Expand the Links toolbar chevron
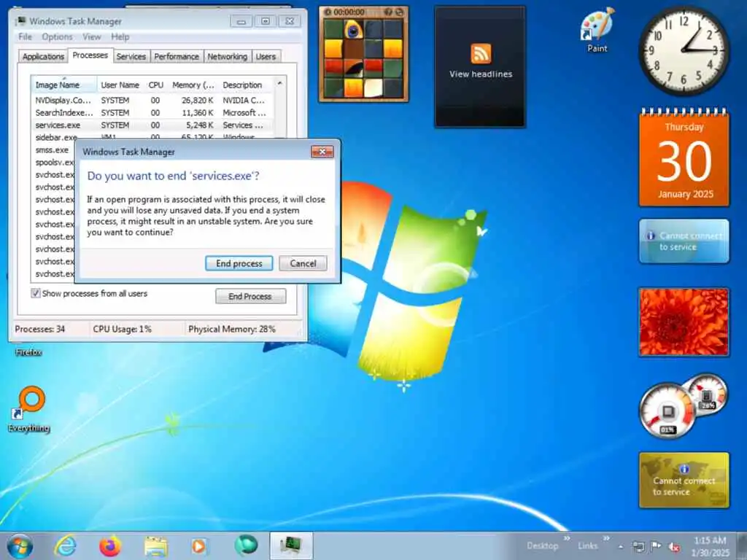Image resolution: width=747 pixels, height=560 pixels. 606,538
